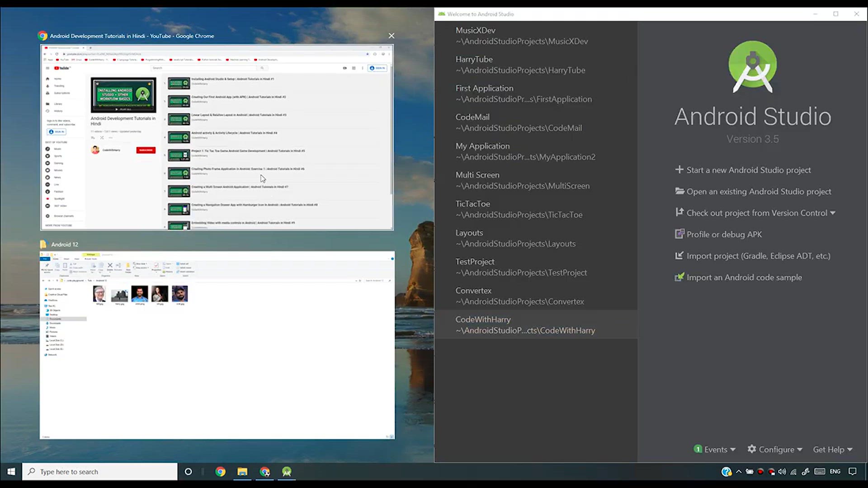Open the Get Help menu
Screen dimensions: 868x488
click(x=833, y=449)
